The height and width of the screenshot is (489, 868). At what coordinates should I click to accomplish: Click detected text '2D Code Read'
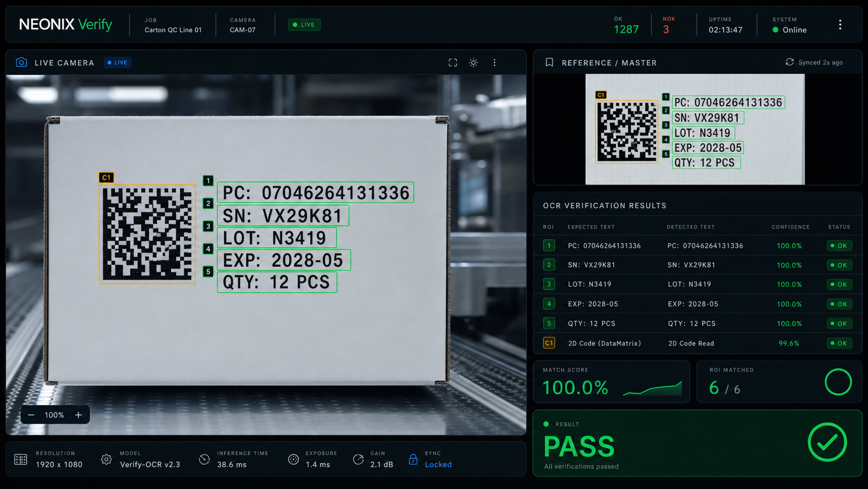691,343
